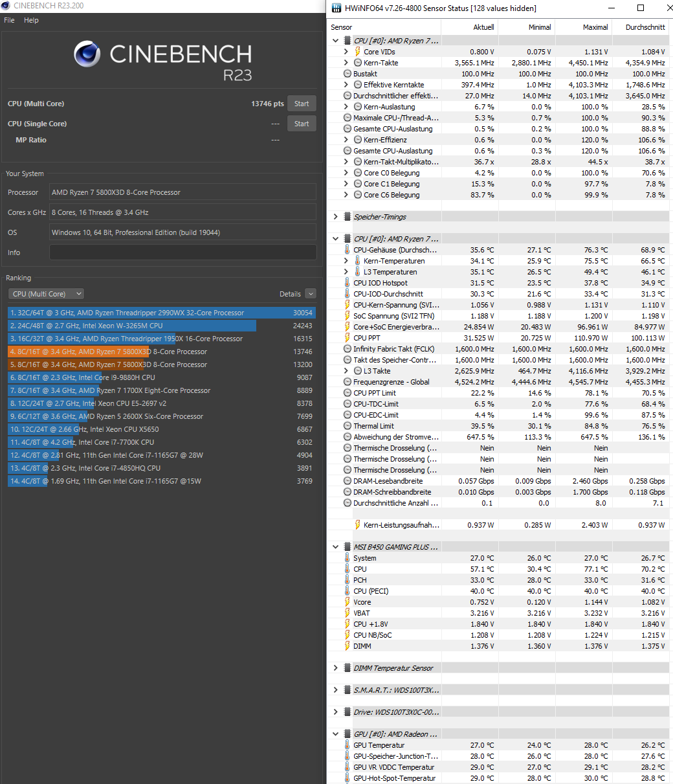Viewport: 673px width, 784px height.
Task: Select the Core i9-9880H ranking row
Action: (x=162, y=377)
